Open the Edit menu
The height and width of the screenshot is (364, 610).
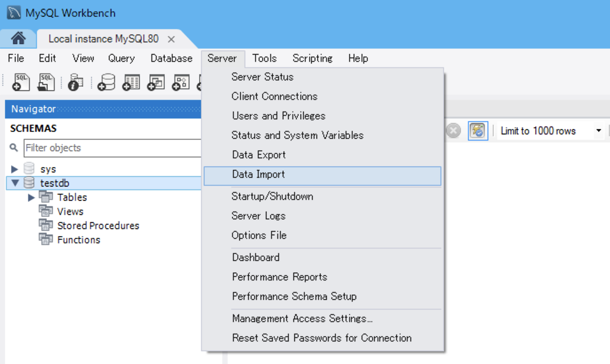click(x=47, y=58)
